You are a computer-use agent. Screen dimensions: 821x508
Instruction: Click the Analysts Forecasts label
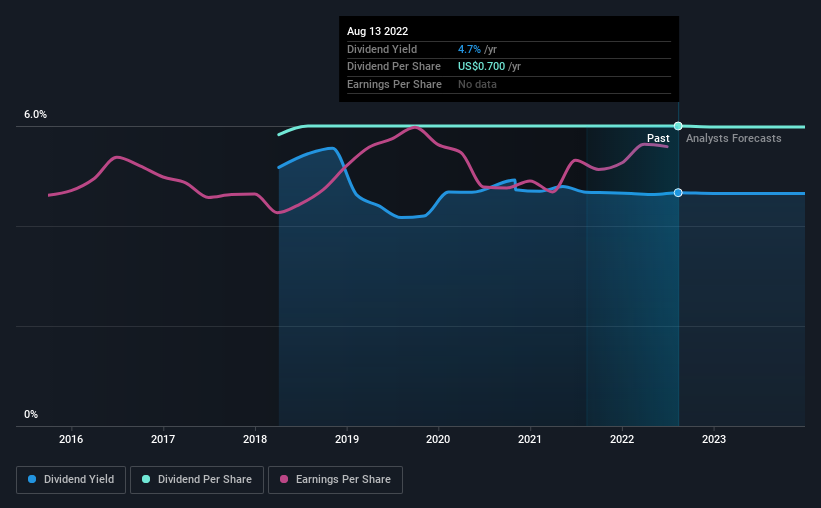click(x=734, y=138)
